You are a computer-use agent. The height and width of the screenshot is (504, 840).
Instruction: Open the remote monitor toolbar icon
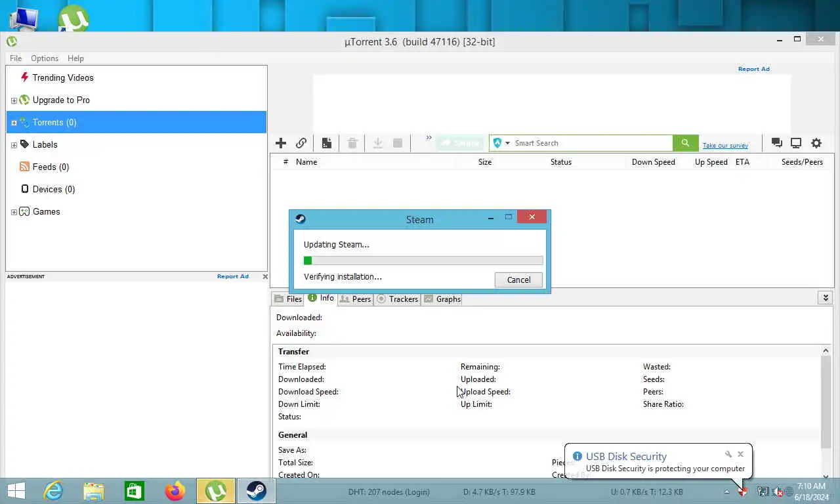(796, 143)
